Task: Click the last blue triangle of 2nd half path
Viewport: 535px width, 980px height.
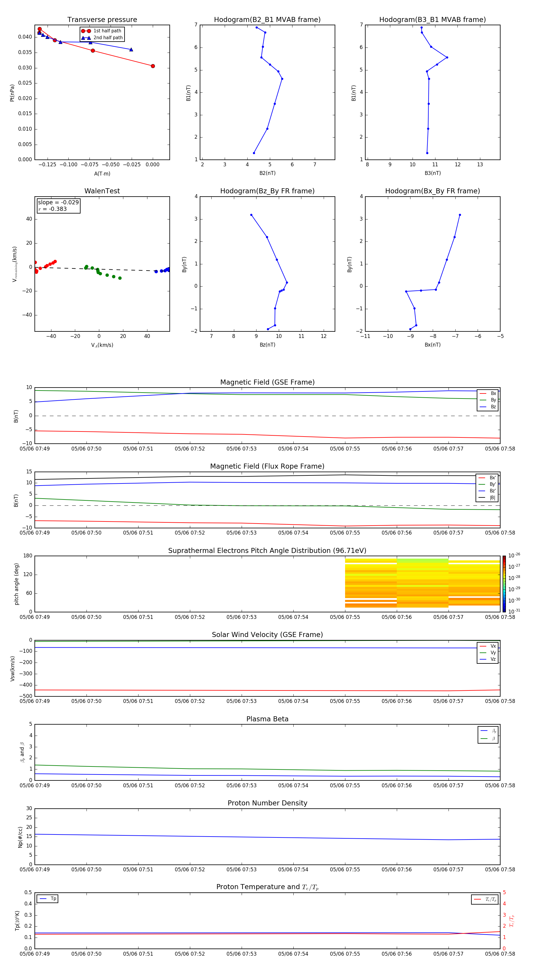Action: (131, 50)
